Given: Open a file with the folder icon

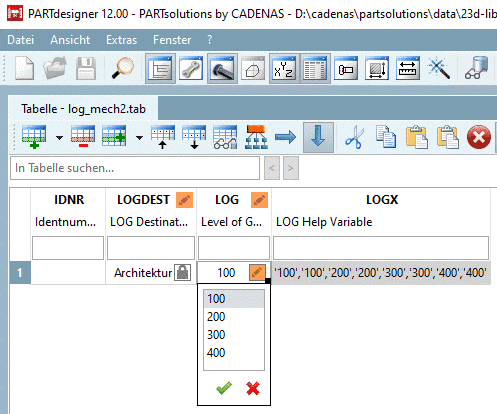Looking at the screenshot, I should coord(55,69).
